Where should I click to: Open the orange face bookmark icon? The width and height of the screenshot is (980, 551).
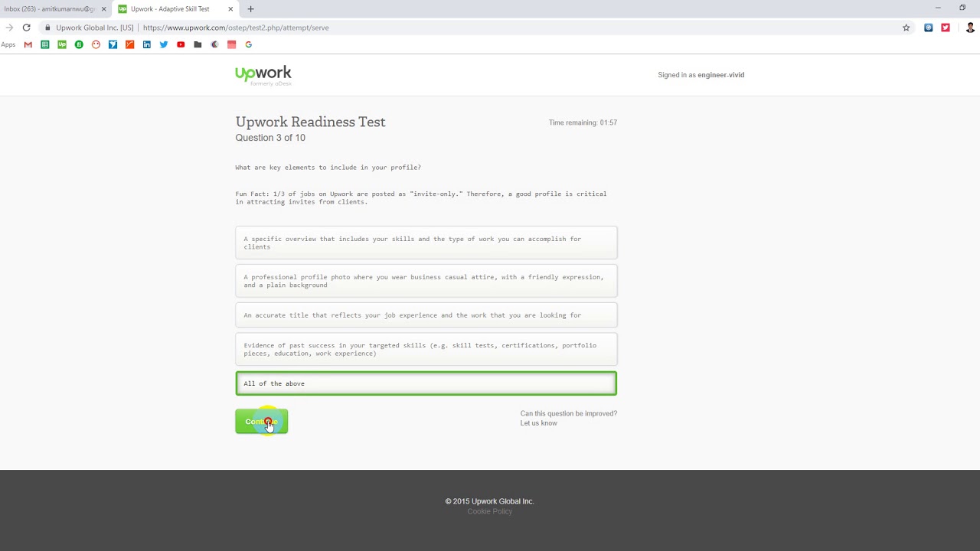click(96, 44)
